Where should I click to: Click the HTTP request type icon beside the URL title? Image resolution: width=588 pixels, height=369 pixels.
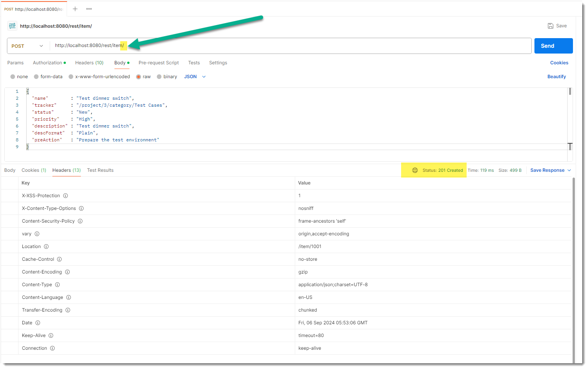tap(12, 26)
